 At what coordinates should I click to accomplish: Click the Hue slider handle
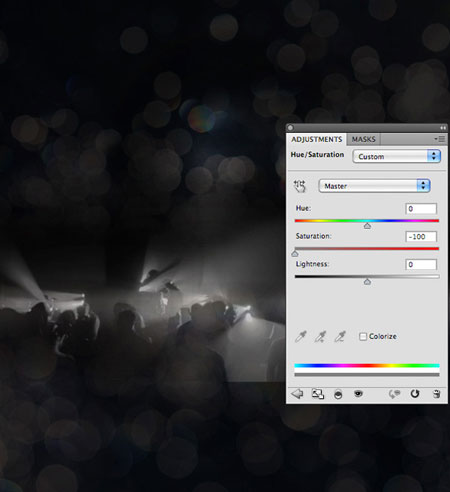click(x=367, y=226)
